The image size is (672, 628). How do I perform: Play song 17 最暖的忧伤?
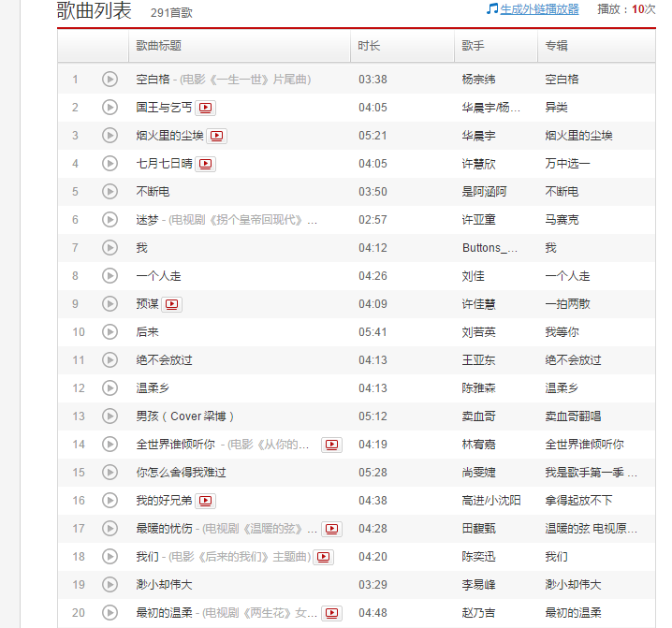pos(110,529)
